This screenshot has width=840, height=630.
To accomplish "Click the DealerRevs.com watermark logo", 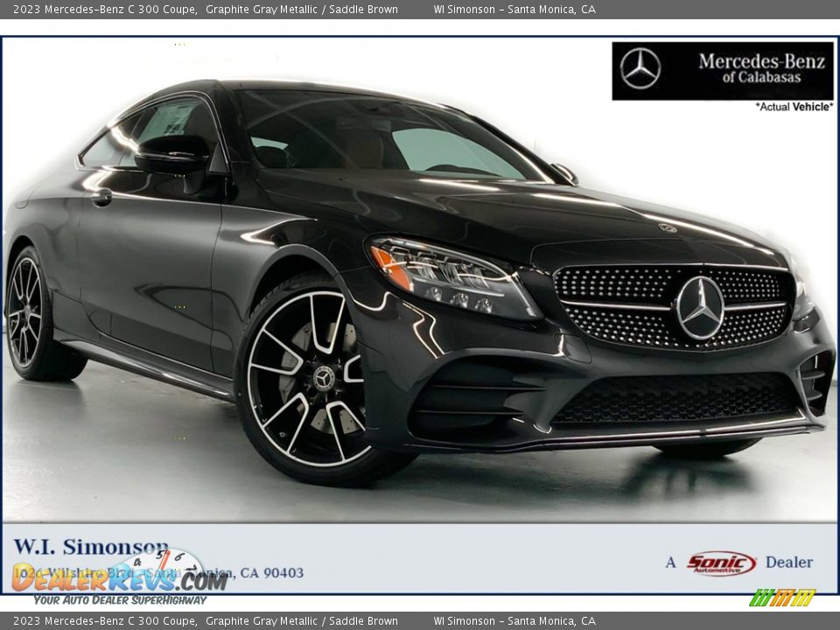I will [x=120, y=575].
